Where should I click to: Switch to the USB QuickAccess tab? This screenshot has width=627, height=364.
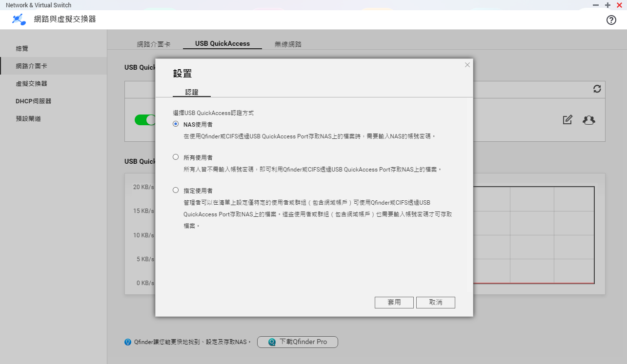click(222, 43)
